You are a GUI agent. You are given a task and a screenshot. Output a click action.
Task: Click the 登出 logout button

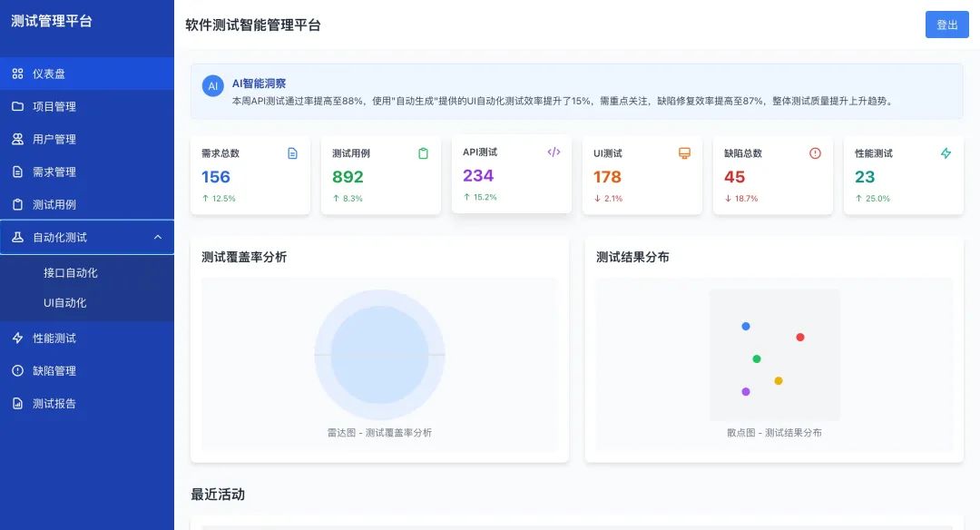(x=946, y=25)
